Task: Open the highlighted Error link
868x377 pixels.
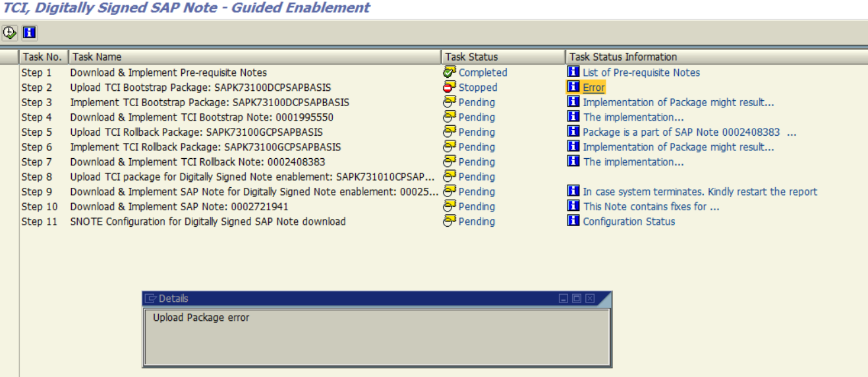Action: 593,88
